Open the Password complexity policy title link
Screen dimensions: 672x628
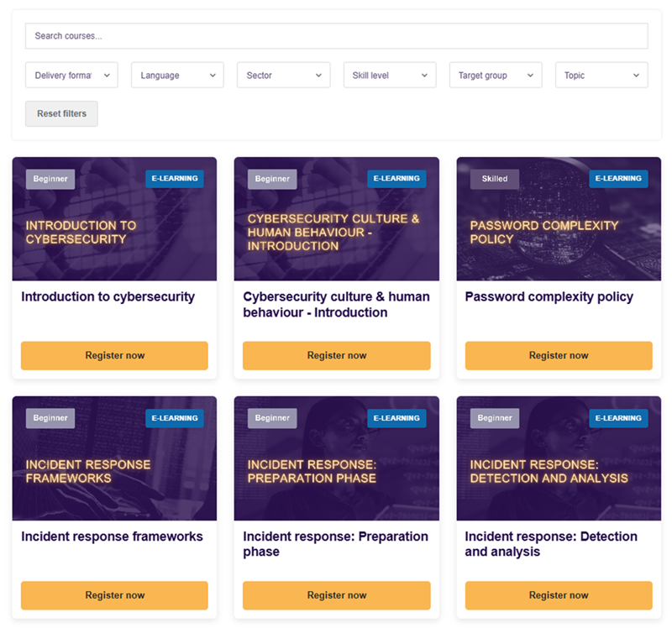point(549,296)
